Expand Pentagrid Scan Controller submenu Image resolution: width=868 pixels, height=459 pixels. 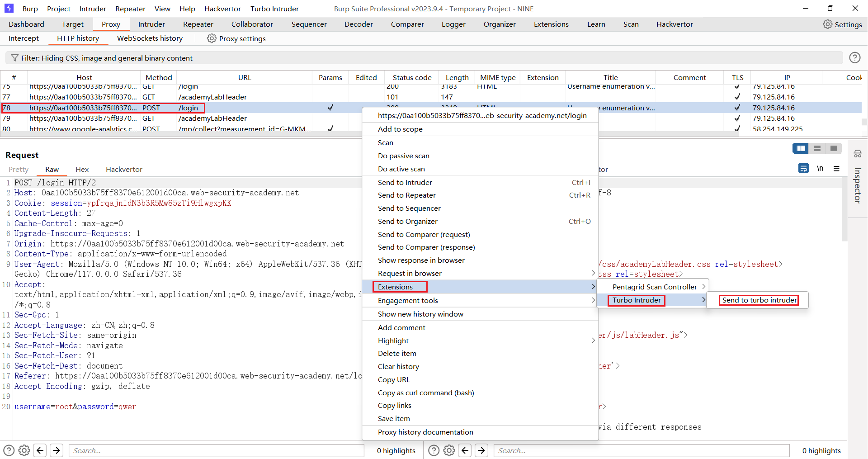652,287
